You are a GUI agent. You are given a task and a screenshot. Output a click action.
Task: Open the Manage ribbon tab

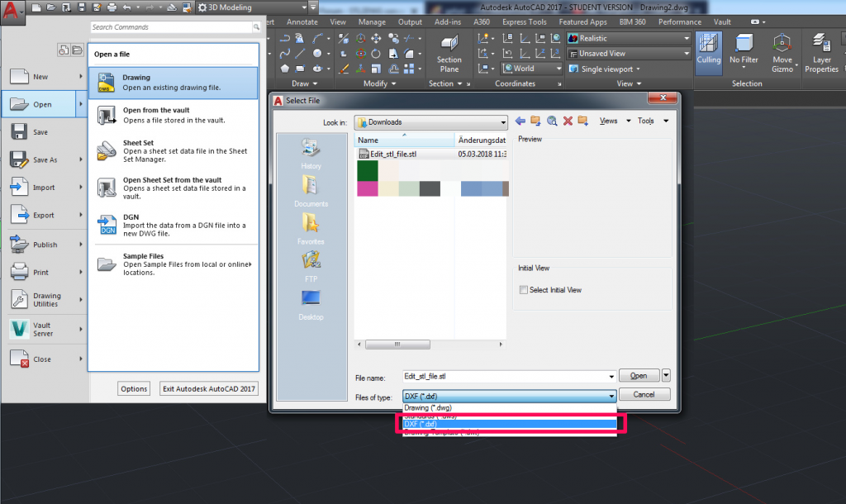coord(372,22)
